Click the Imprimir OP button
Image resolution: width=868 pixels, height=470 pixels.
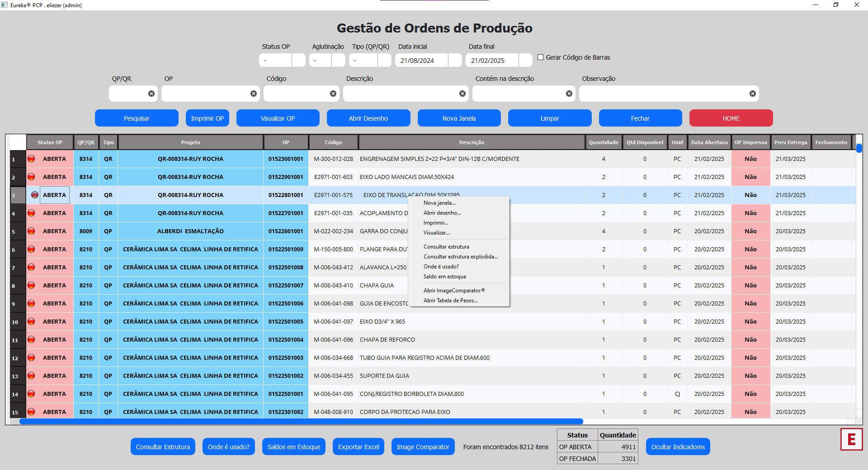pyautogui.click(x=208, y=118)
